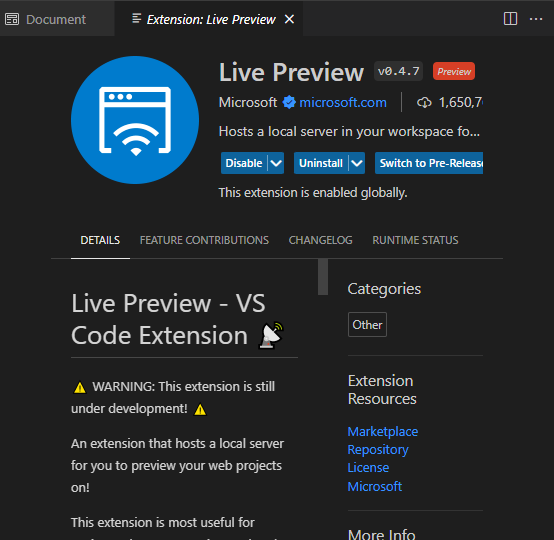Click the yellow warning icon before WARNING

point(80,387)
